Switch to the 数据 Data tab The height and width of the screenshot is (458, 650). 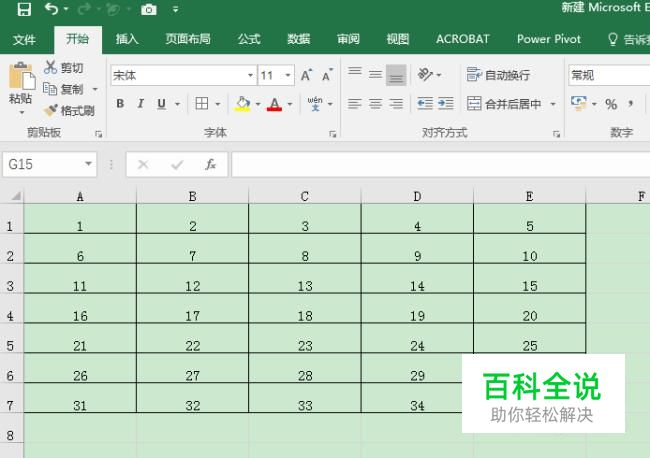click(x=299, y=39)
